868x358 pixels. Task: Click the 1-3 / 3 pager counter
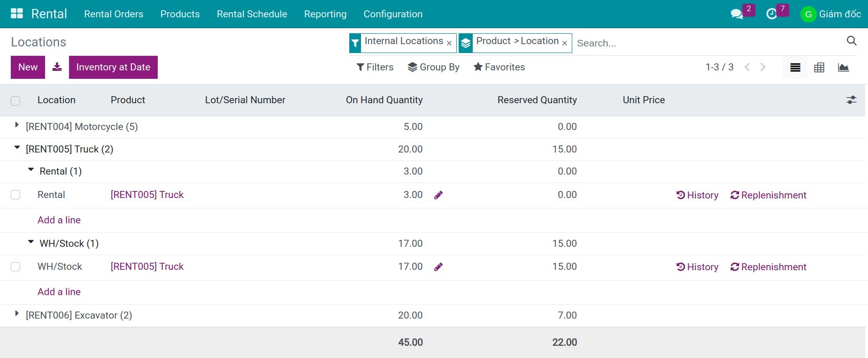click(719, 67)
